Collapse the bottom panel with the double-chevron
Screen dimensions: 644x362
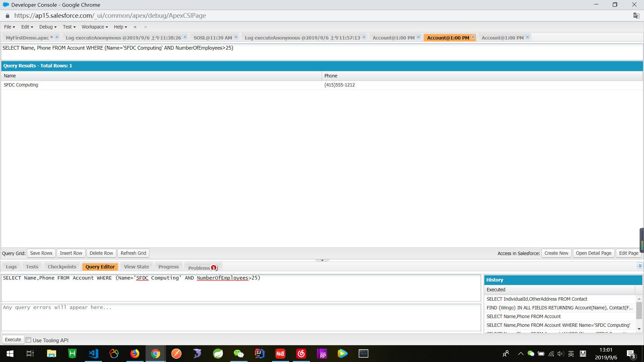(640, 265)
